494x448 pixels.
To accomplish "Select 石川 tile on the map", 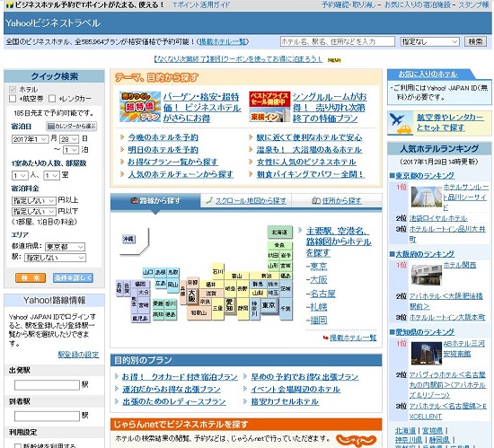I will [218, 271].
